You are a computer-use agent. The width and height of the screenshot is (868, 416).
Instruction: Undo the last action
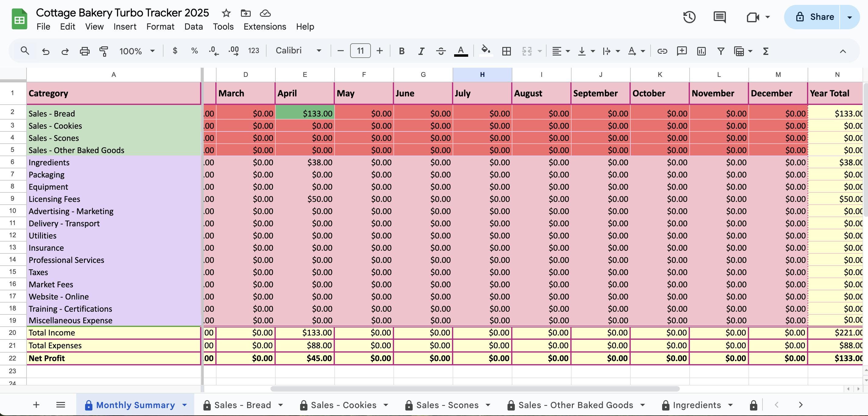click(x=46, y=51)
